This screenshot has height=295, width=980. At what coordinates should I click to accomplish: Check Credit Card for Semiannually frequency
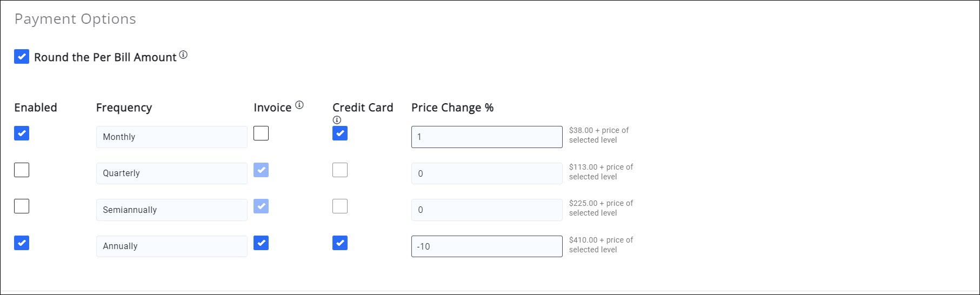[x=340, y=206]
